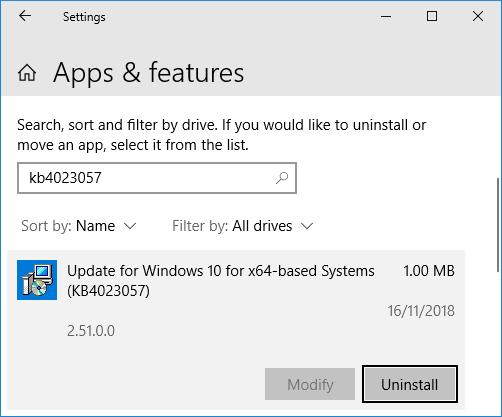The width and height of the screenshot is (502, 417).
Task: Open Settings home via house icon
Action: (x=27, y=73)
